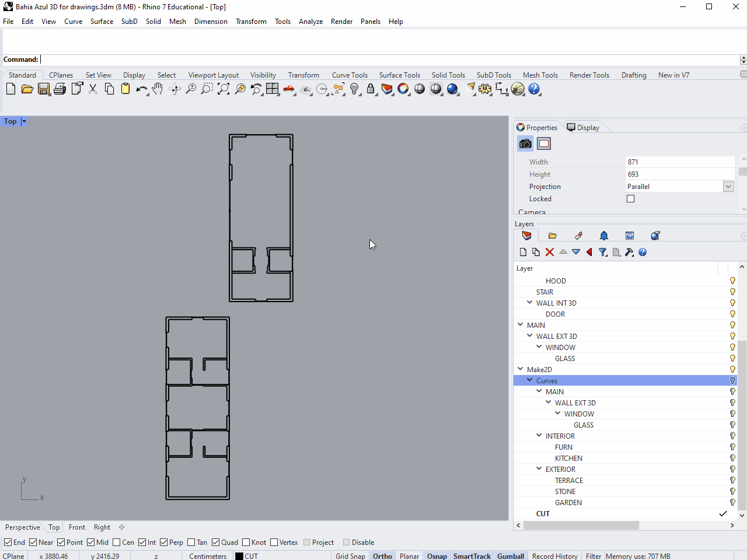
Task: Click the New Layer icon in Layers panel
Action: pos(523,252)
